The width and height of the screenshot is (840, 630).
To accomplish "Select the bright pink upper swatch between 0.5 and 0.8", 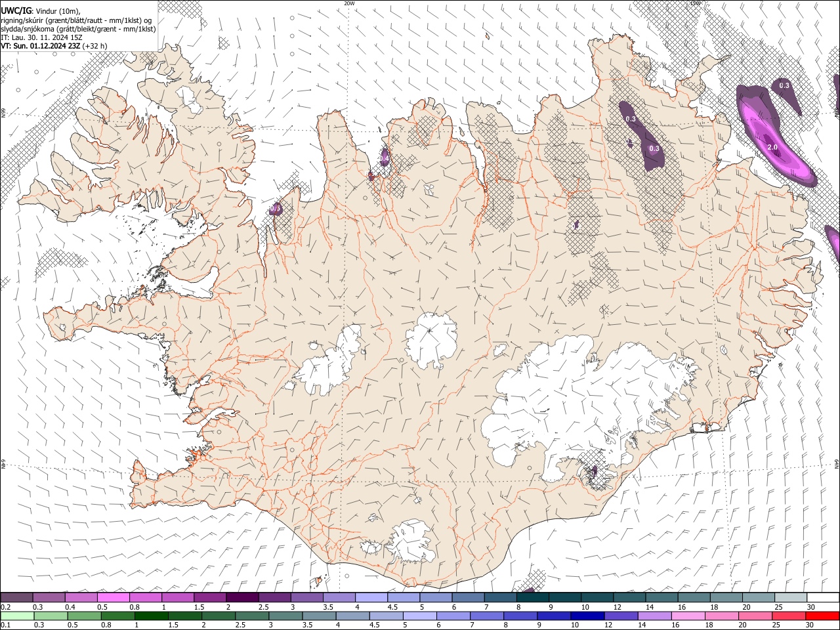I will pyautogui.click(x=114, y=598).
